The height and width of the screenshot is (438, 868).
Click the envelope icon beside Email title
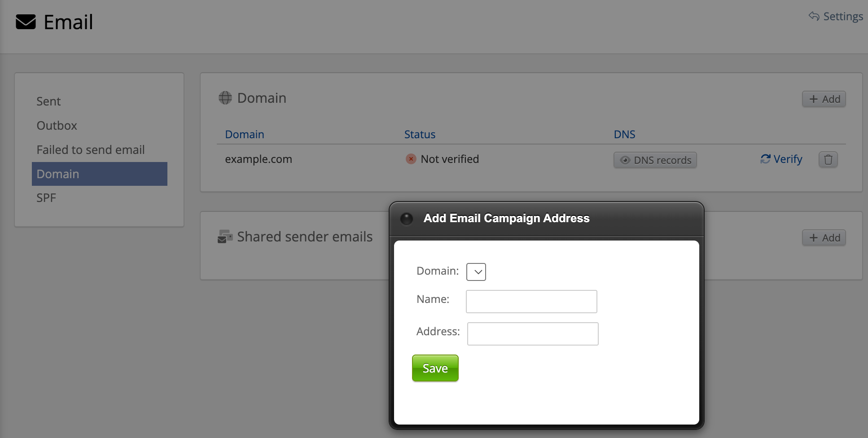[x=26, y=22]
